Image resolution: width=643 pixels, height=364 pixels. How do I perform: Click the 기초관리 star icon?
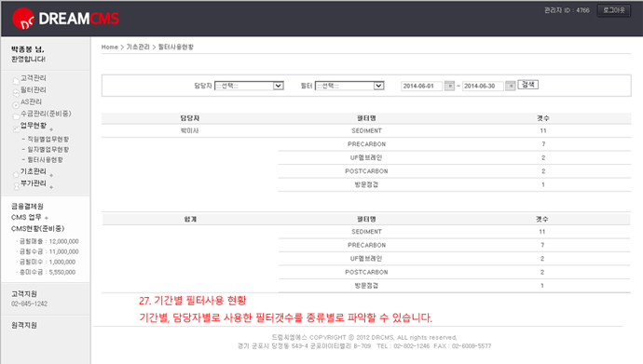click(16, 174)
